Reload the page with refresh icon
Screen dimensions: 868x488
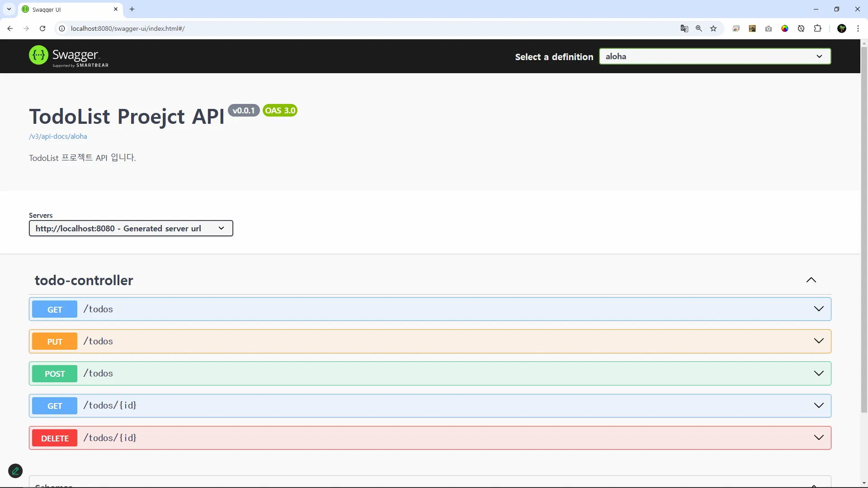tap(42, 28)
